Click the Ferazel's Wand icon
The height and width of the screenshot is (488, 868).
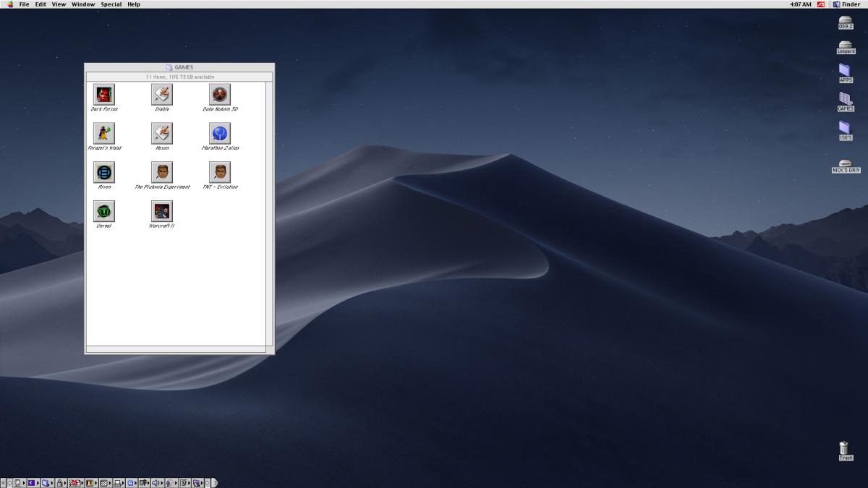point(104,133)
